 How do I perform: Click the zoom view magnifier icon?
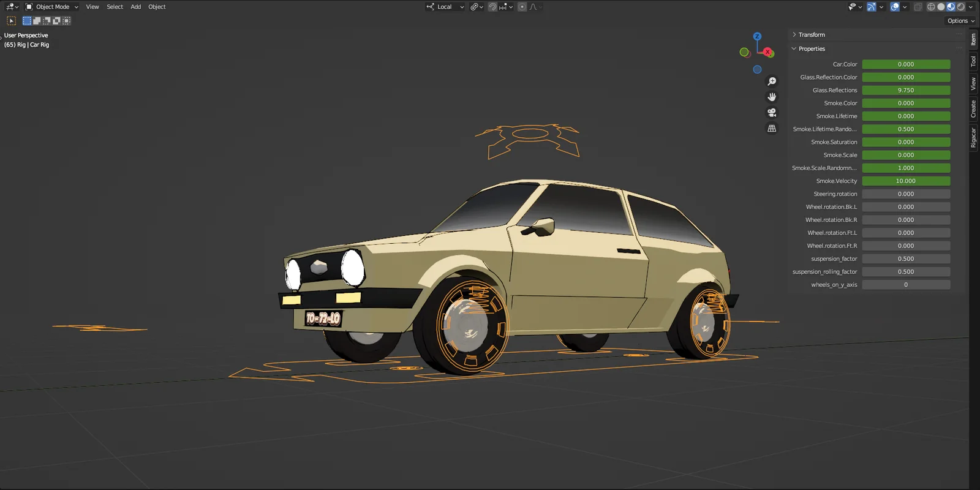tap(772, 81)
